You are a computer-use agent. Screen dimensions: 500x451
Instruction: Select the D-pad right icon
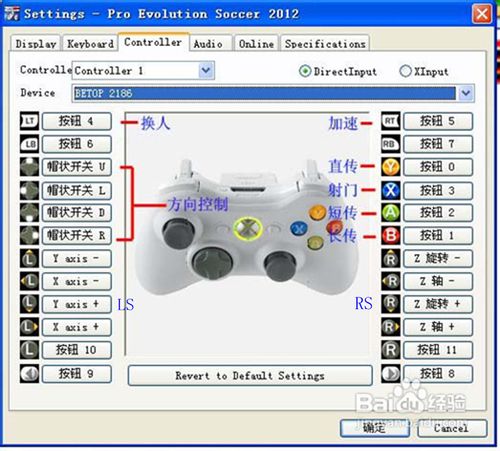[29, 235]
